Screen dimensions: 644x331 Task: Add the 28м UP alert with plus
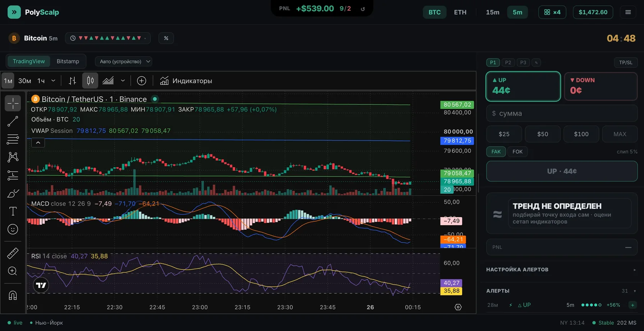(x=632, y=305)
